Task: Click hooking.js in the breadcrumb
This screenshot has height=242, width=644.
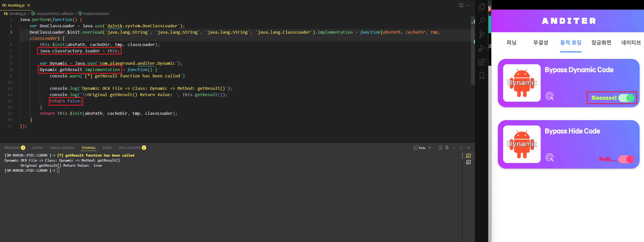Action: point(18,13)
